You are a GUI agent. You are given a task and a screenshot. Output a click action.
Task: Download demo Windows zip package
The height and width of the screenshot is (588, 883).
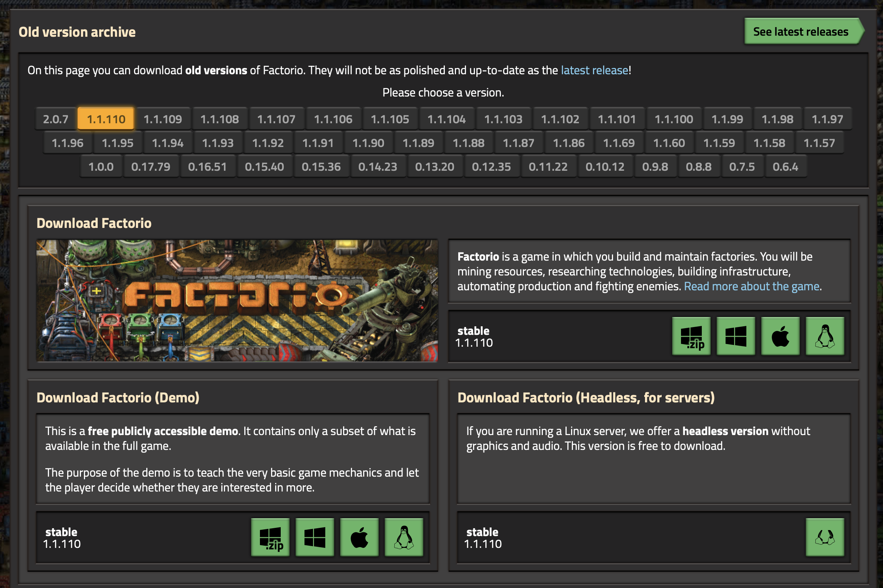270,537
